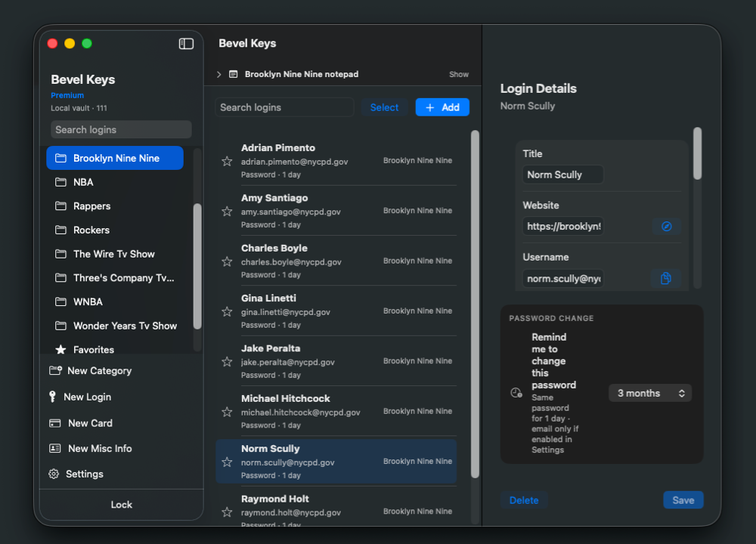Open Settings via the gear icon
This screenshot has width=756, height=544.
click(54, 474)
